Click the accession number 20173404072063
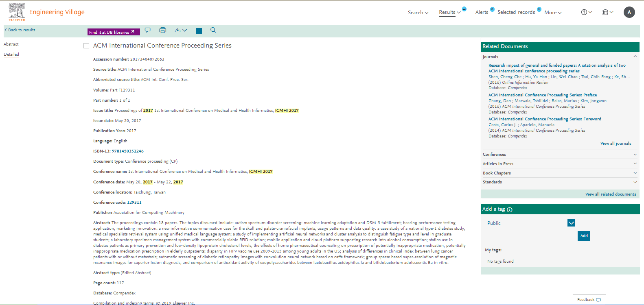Screen dimensions: 644x305 click(147, 59)
